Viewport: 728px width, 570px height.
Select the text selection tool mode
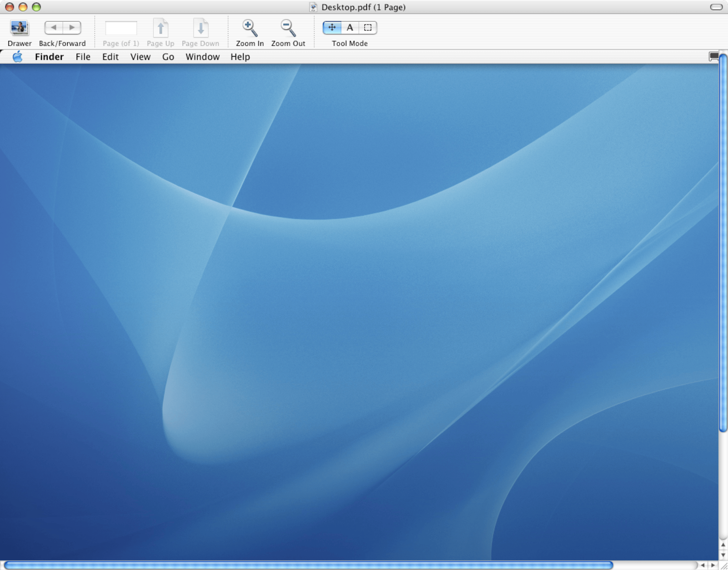pos(350,28)
